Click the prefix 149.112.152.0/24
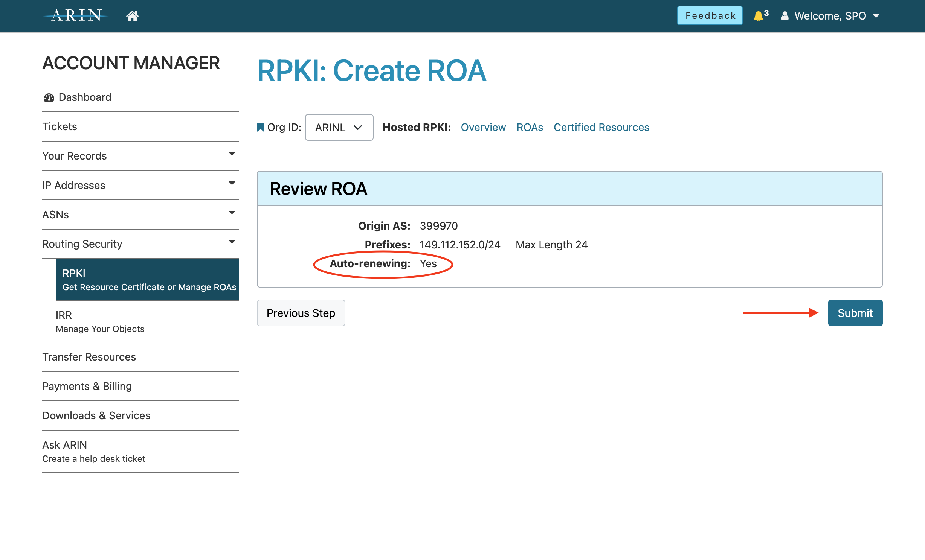 [460, 245]
